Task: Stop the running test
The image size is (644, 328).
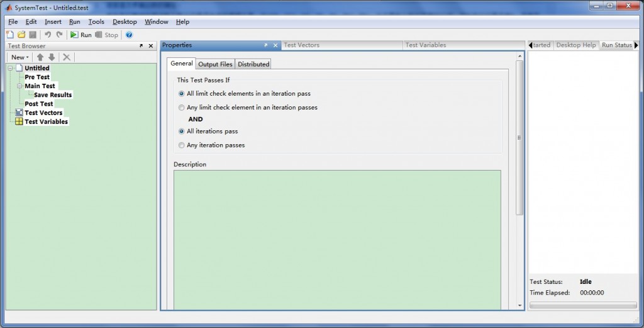Action: click(x=107, y=35)
